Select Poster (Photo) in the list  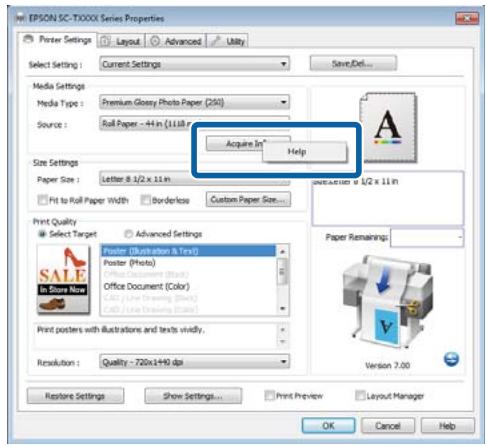coord(129,263)
